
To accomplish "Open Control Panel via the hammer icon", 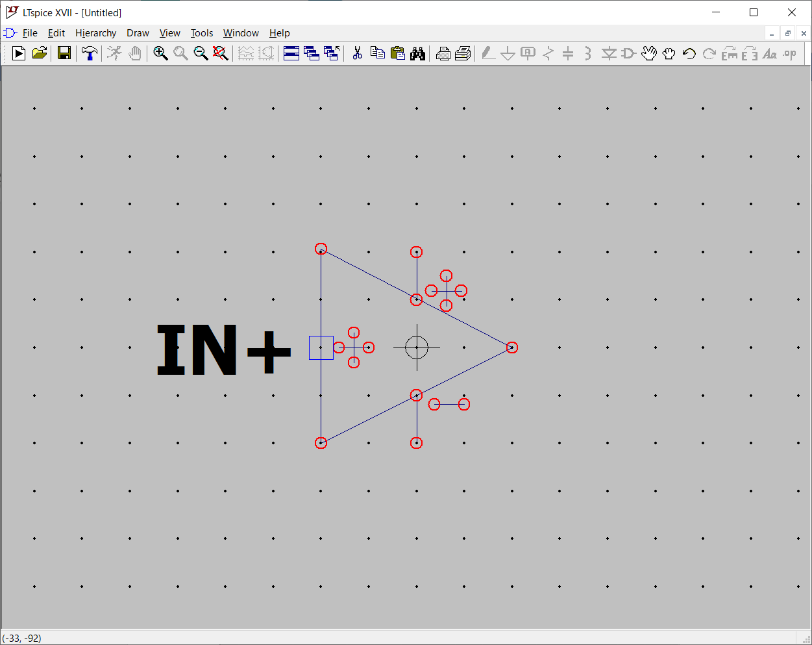I will tap(90, 53).
